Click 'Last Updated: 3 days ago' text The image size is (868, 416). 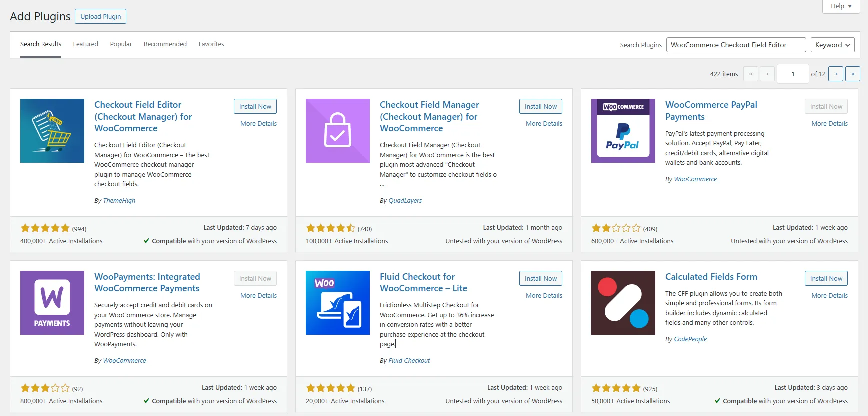(811, 388)
